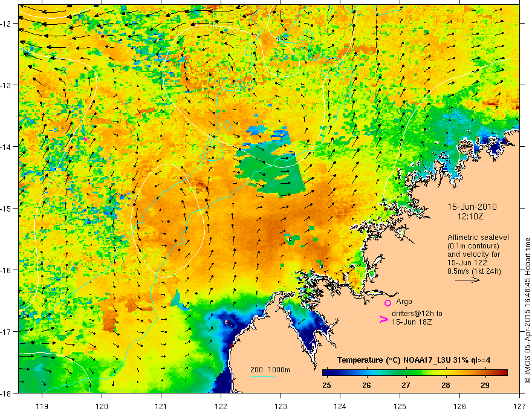This screenshot has height=411, width=532.
Task: Click the color bar label '29'
Action: point(485,385)
